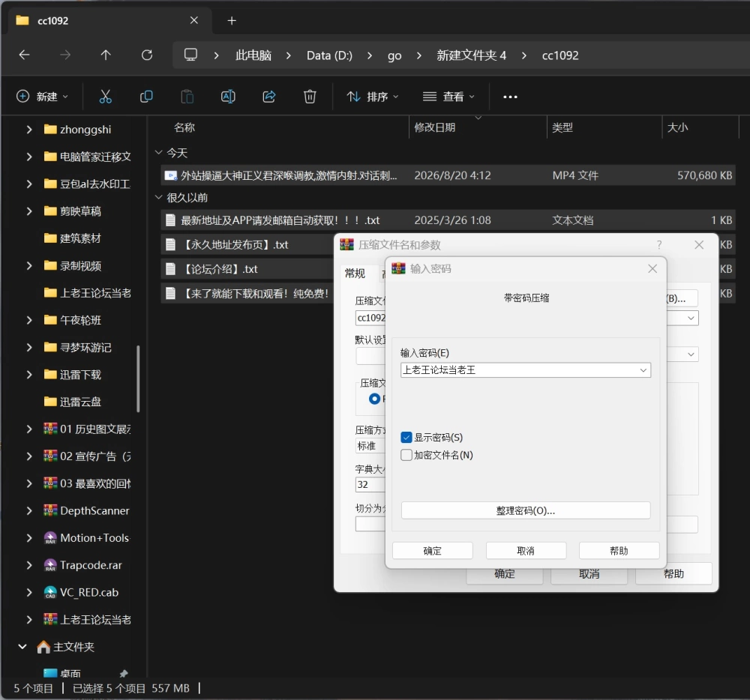Viewport: 750px width, 700px height.
Task: Go up one folder level
Action: click(x=106, y=55)
